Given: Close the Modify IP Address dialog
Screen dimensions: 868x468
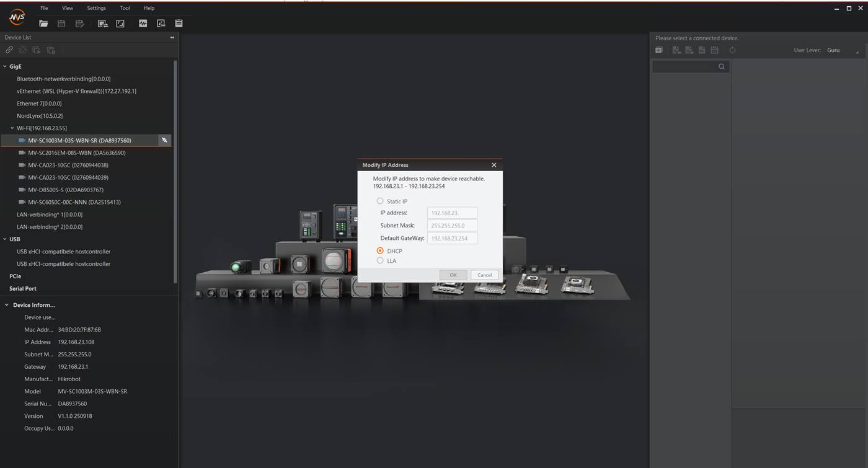Looking at the screenshot, I should [494, 165].
